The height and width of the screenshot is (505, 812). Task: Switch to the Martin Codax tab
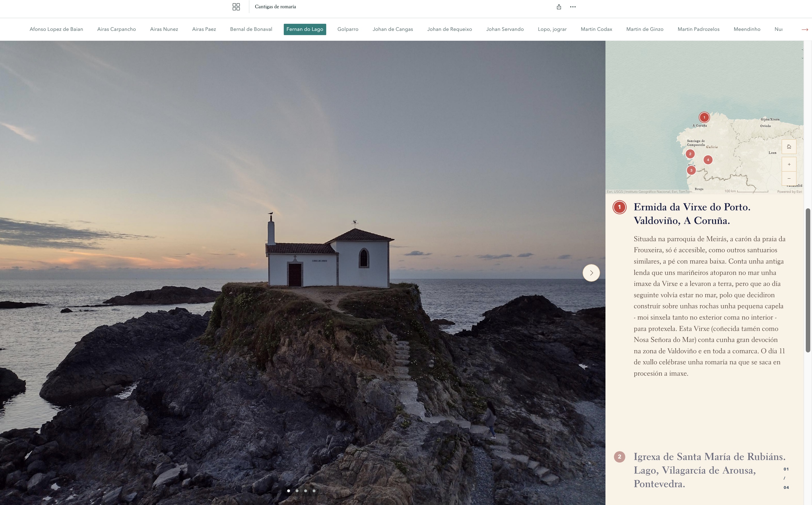[596, 29]
